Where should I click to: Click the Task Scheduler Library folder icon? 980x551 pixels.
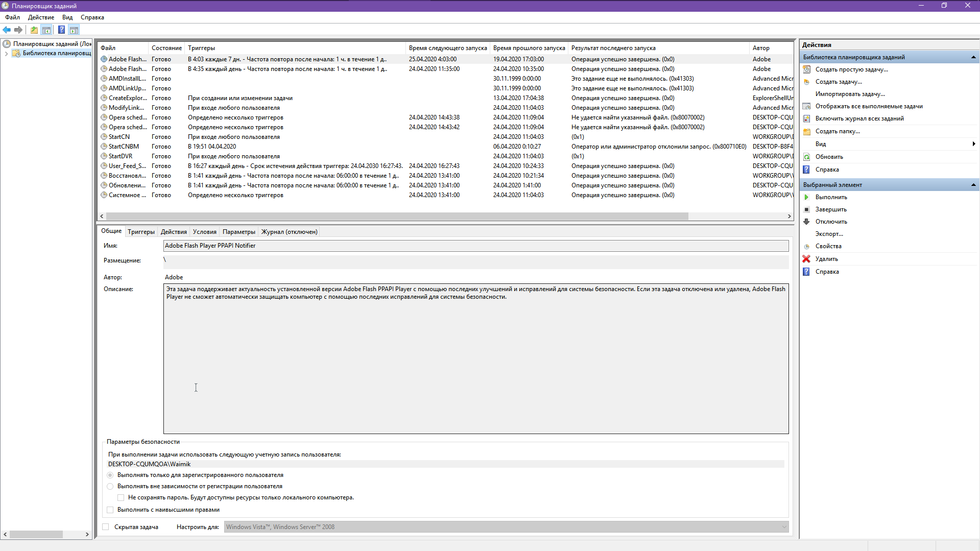click(16, 53)
